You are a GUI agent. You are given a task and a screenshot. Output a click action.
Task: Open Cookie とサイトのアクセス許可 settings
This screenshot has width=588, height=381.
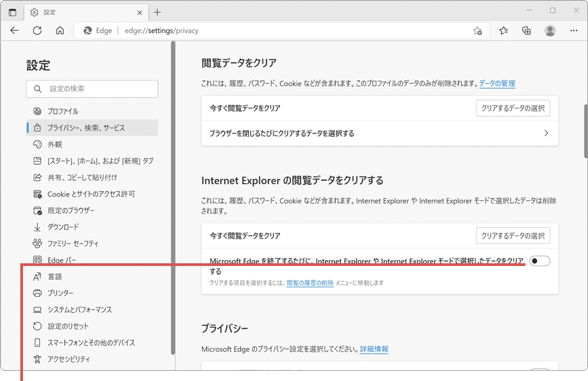click(x=92, y=194)
